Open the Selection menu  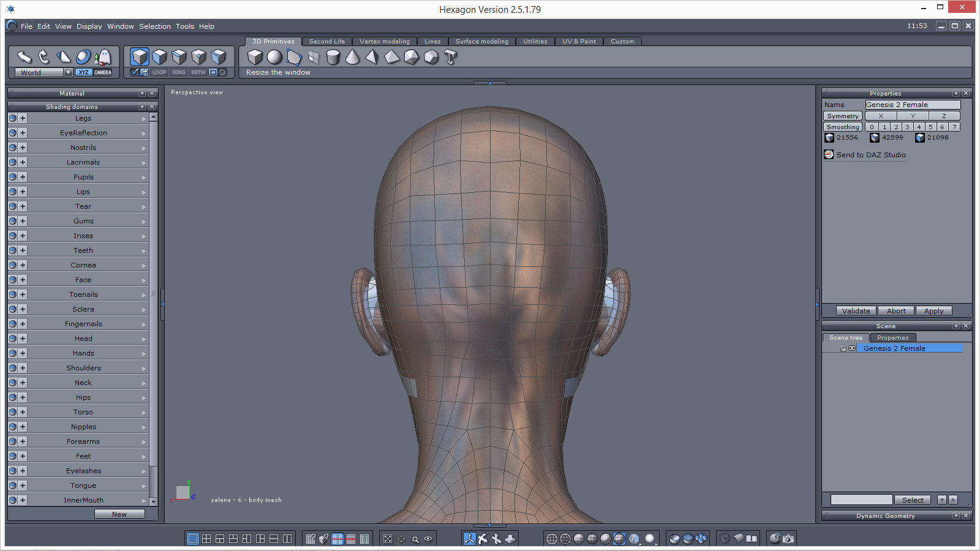[155, 26]
